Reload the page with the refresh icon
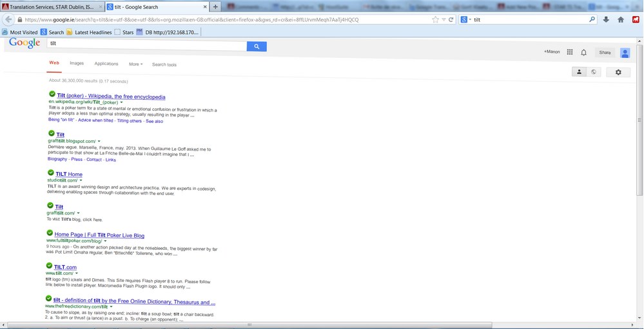This screenshot has width=644, height=329. pyautogui.click(x=451, y=20)
